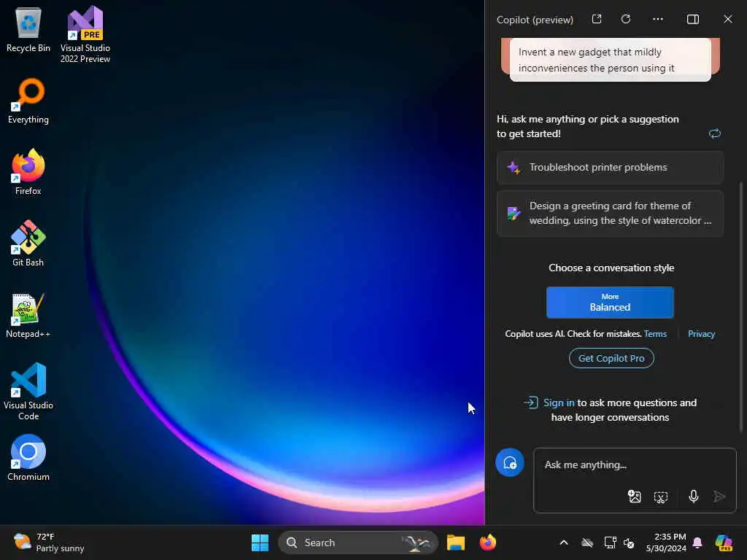Toggle Copilot side-by-side pane layout icon
The width and height of the screenshot is (747, 560).
(x=693, y=19)
